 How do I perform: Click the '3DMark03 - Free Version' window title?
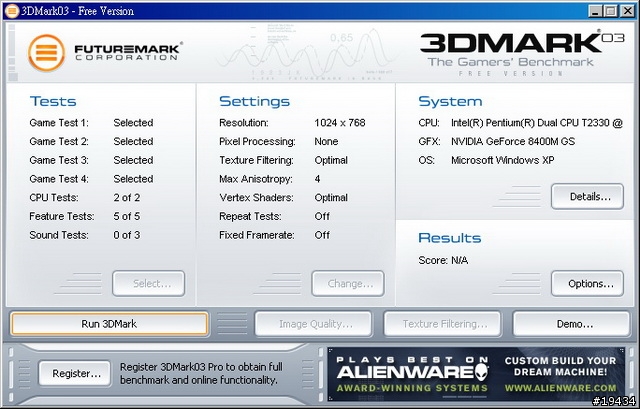(78, 11)
